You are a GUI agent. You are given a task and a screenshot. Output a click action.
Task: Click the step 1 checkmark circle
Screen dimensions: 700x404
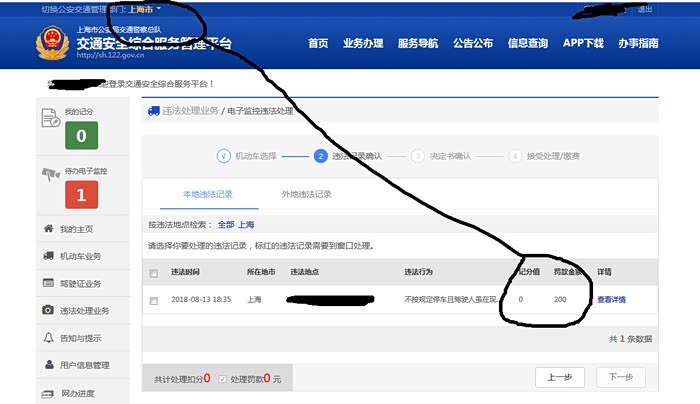coord(224,156)
